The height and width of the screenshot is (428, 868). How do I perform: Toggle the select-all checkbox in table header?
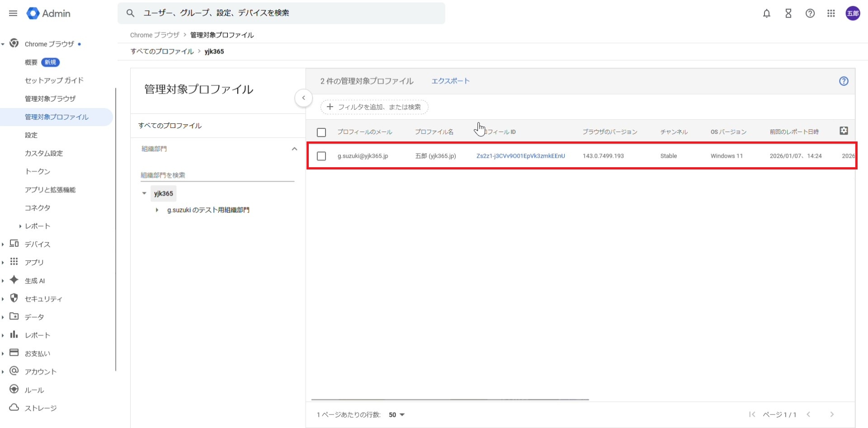321,132
